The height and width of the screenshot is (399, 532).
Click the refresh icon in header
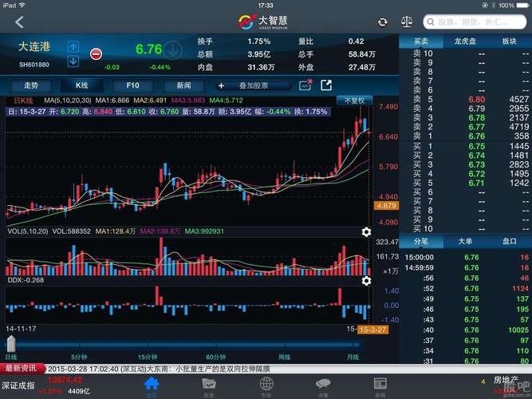click(384, 22)
